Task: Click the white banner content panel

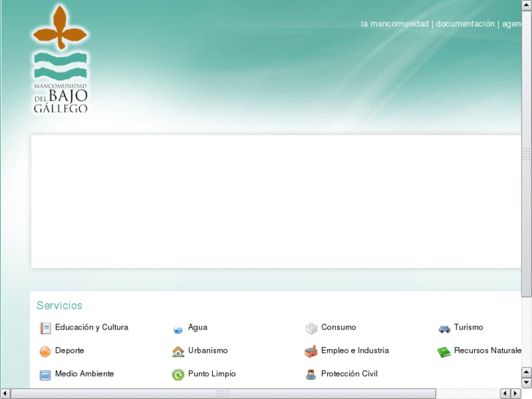Action: 276,201
